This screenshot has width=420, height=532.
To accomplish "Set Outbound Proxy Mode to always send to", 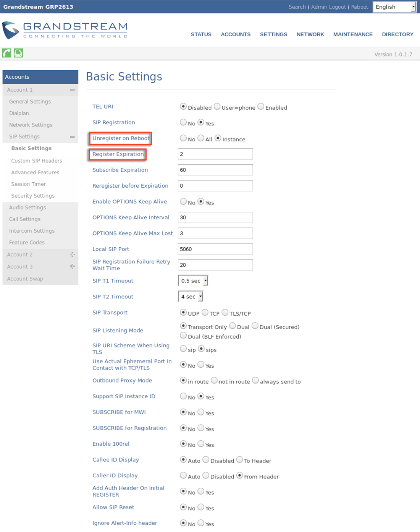I will click(x=255, y=381).
